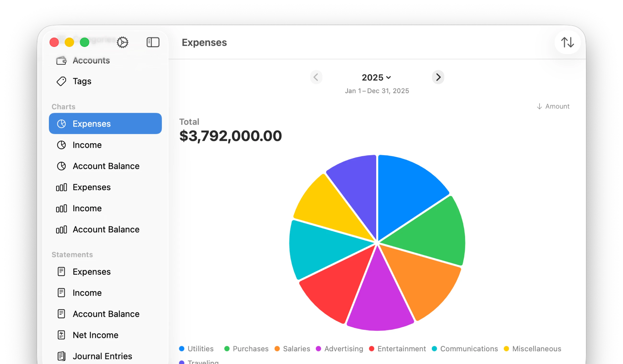Advance to next year with right chevron
This screenshot has height=364, width=623.
[x=438, y=77]
